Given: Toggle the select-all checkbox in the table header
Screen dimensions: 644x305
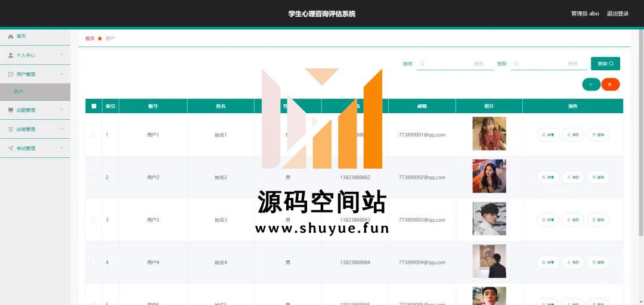Looking at the screenshot, I should [94, 106].
